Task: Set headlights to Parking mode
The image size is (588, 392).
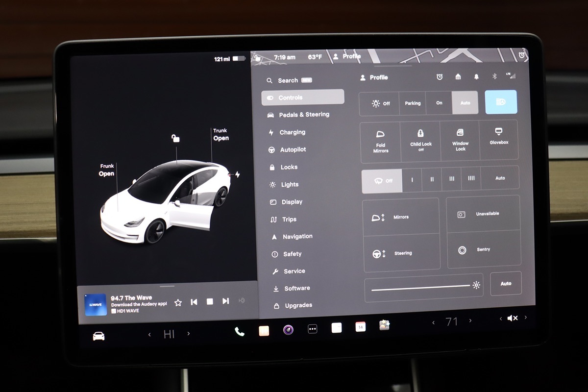Action: pos(413,103)
